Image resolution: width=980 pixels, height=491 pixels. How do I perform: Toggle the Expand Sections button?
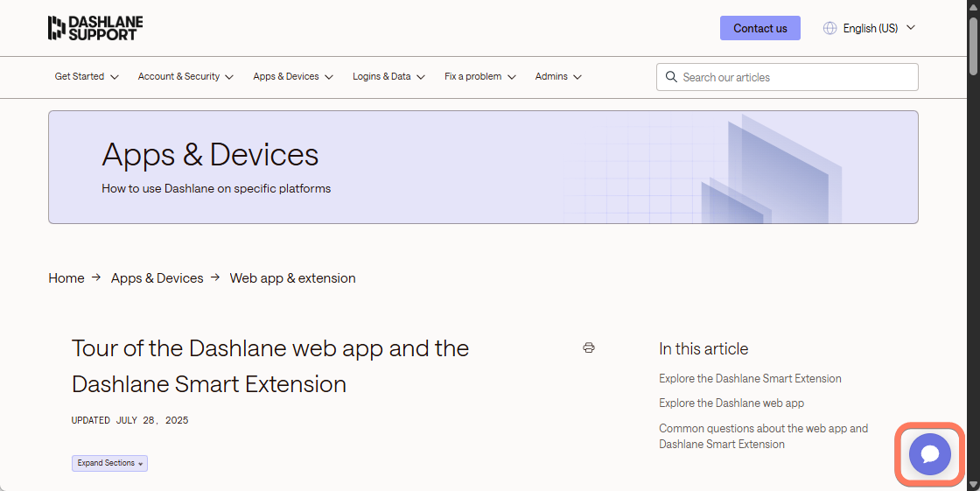coord(109,464)
